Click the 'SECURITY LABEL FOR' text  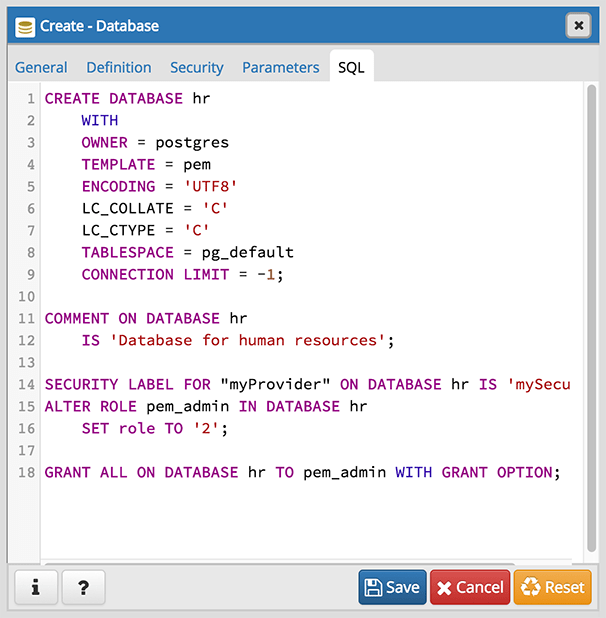[128, 384]
